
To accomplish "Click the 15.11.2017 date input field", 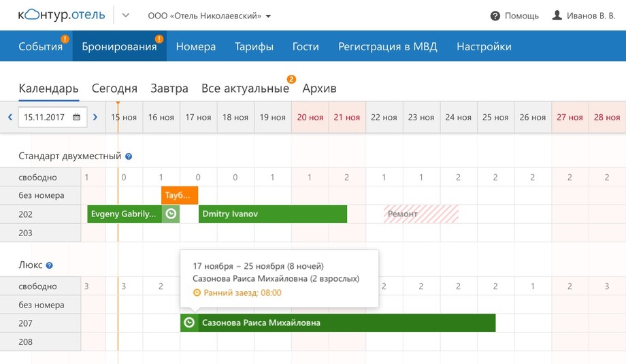I will point(44,117).
